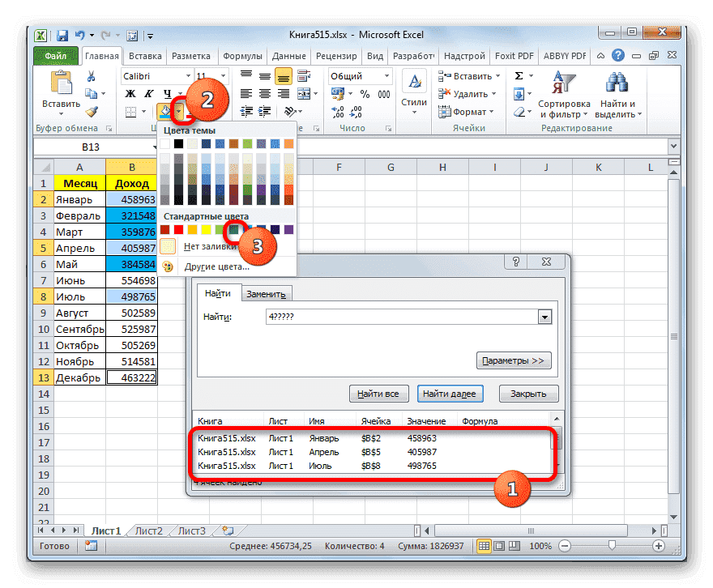Click the insert new worksheet icon

pos(228,530)
